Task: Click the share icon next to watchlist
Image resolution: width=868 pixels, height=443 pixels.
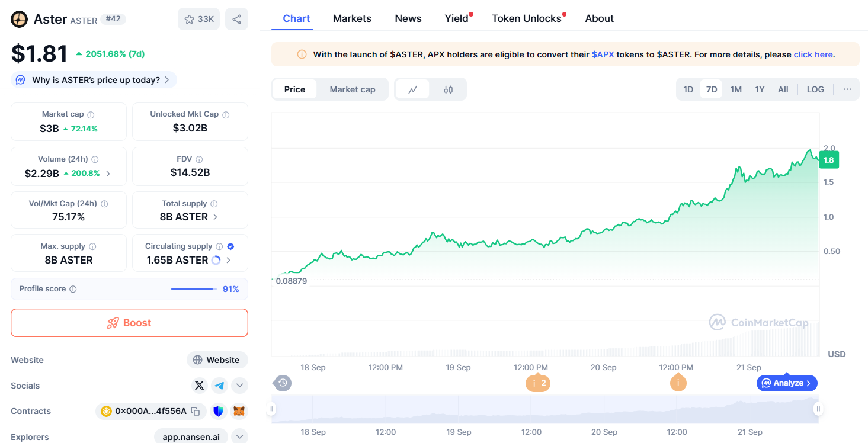Action: click(x=236, y=19)
